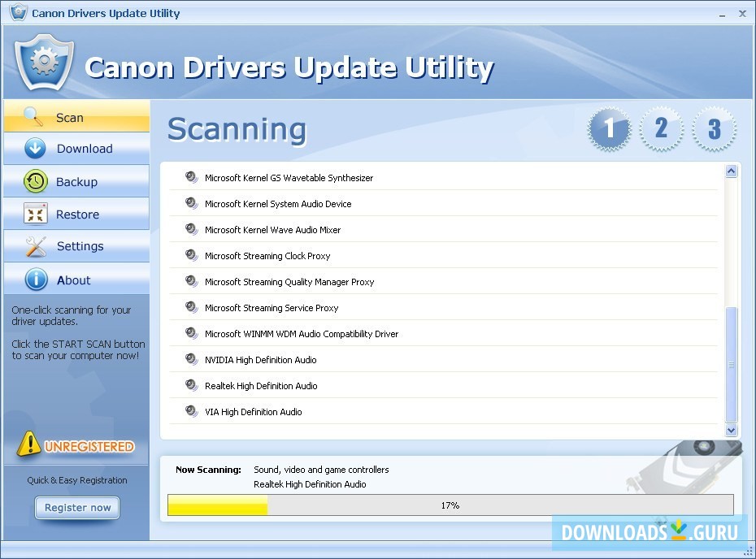
Task: Click the step 3 badge
Action: coord(714,128)
